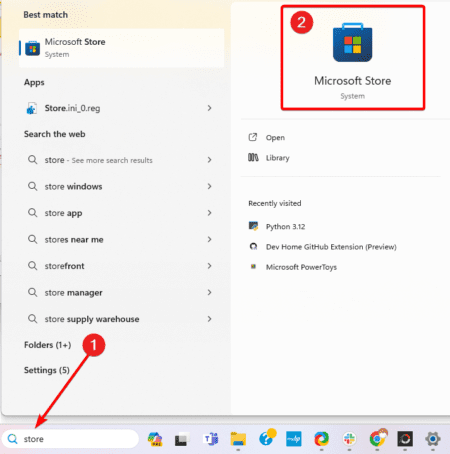The image size is (450, 454).
Task: Open the Get Help taskbar icon
Action: pos(267,438)
